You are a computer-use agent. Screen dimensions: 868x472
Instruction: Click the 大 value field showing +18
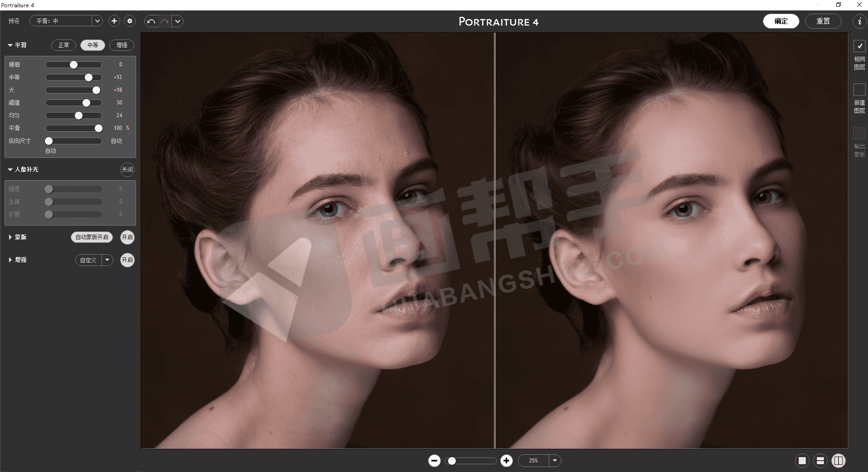(118, 90)
